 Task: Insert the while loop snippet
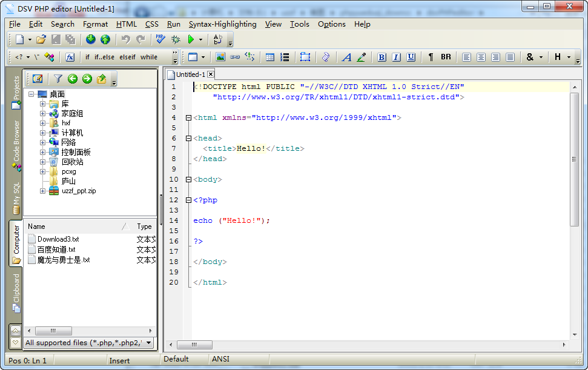coord(149,57)
